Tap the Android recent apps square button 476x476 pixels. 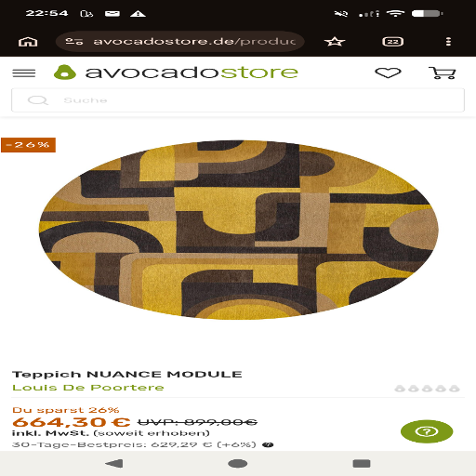[x=362, y=464]
